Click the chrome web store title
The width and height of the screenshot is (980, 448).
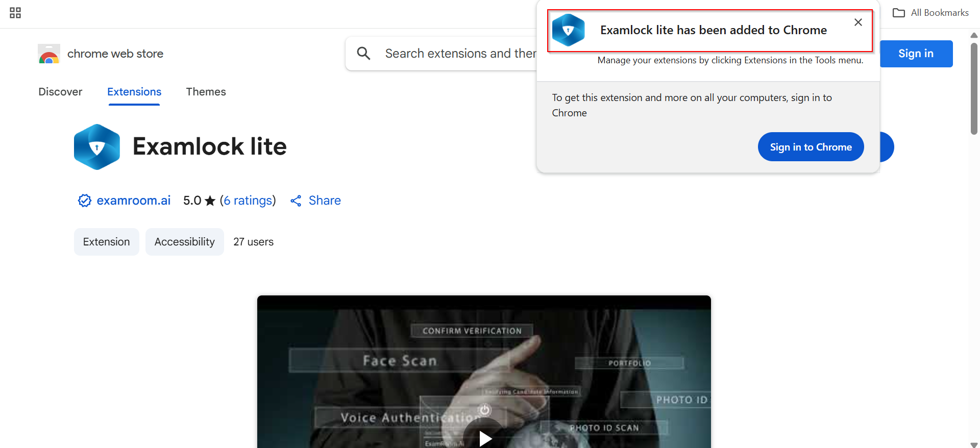pos(115,54)
